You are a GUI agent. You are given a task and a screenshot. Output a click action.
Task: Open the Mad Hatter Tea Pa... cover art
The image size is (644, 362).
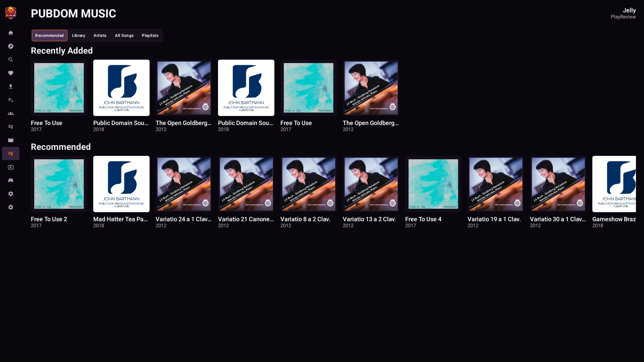(121, 184)
